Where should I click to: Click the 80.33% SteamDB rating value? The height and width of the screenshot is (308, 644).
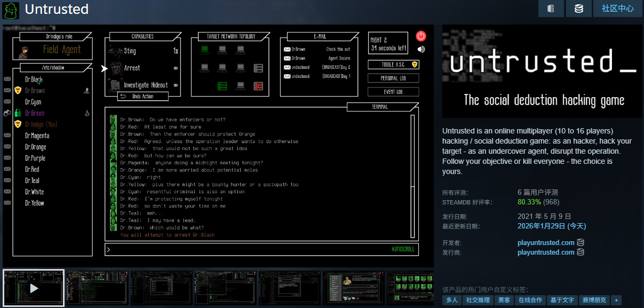(529, 202)
